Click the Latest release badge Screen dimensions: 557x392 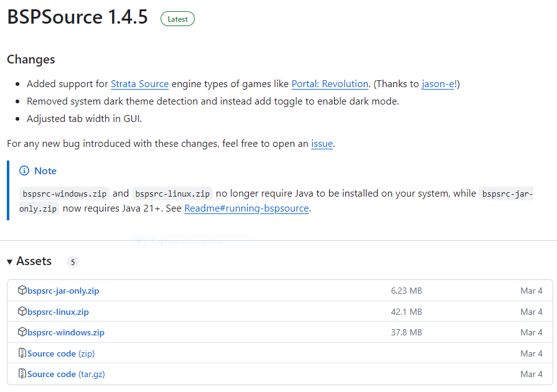tap(177, 19)
